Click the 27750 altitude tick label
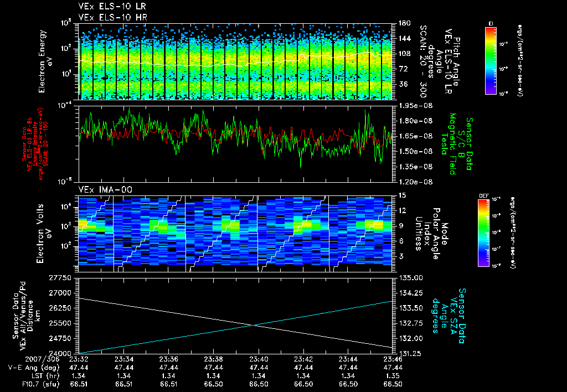Screen dimensions: 567x392 [60, 278]
